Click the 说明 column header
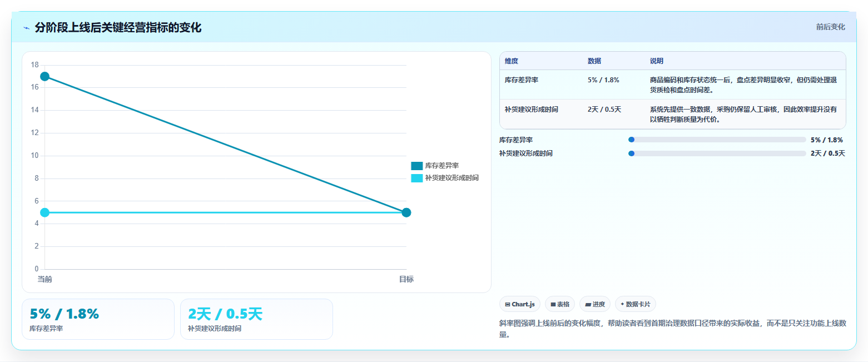 (x=657, y=61)
